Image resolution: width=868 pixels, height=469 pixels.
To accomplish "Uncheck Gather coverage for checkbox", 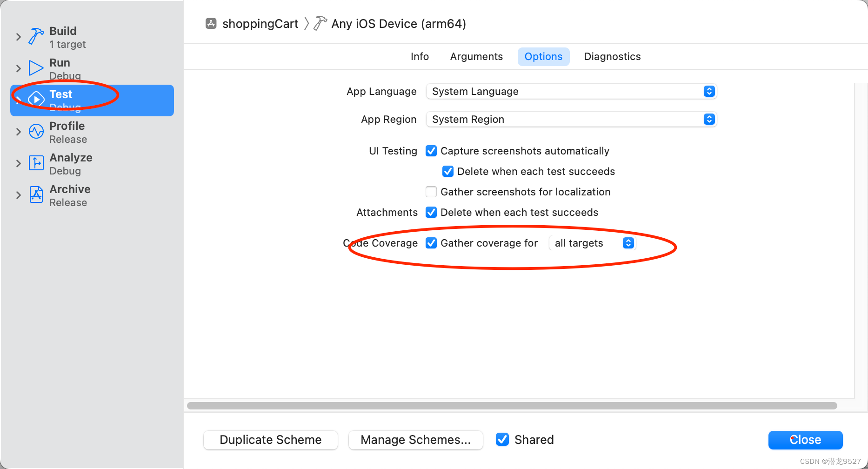I will point(431,243).
